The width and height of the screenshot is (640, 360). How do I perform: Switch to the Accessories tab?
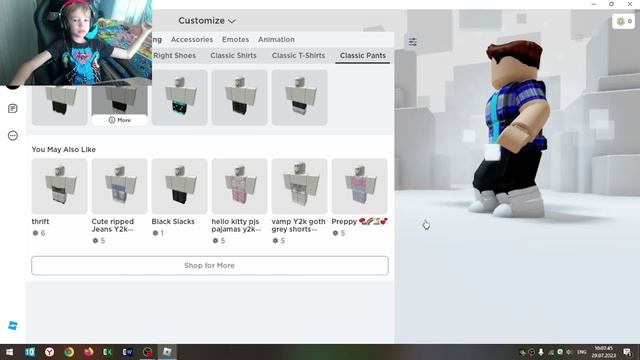[192, 39]
